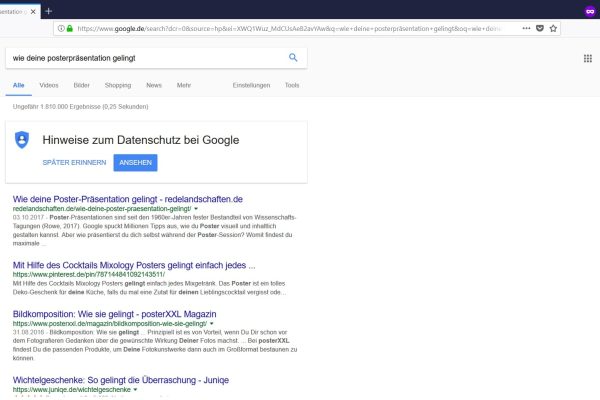Open Cocktails Mixology Posters Pinterest result
Viewport: 600px width, 400px height.
click(134, 265)
